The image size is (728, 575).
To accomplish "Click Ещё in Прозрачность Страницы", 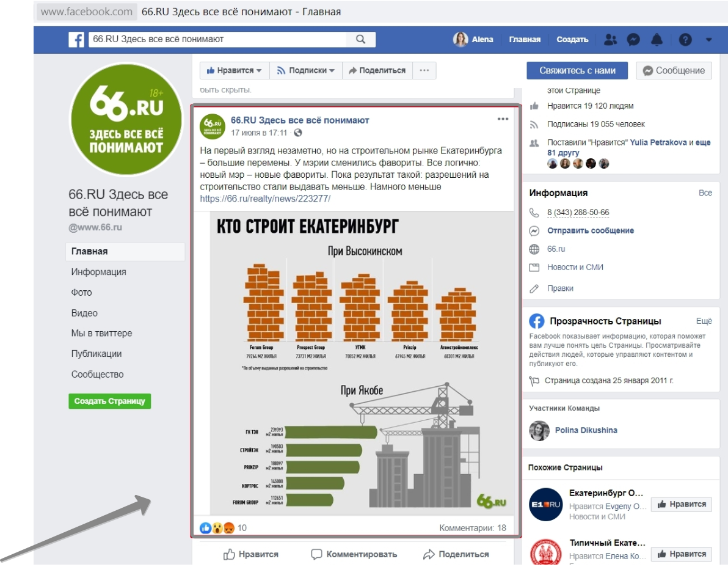I will [x=704, y=321].
